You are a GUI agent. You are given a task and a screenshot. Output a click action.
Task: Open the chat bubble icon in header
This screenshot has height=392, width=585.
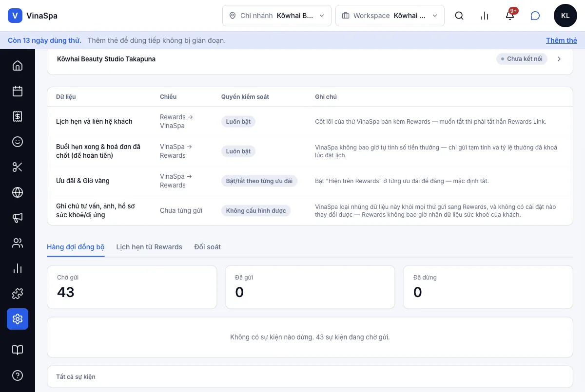point(535,16)
